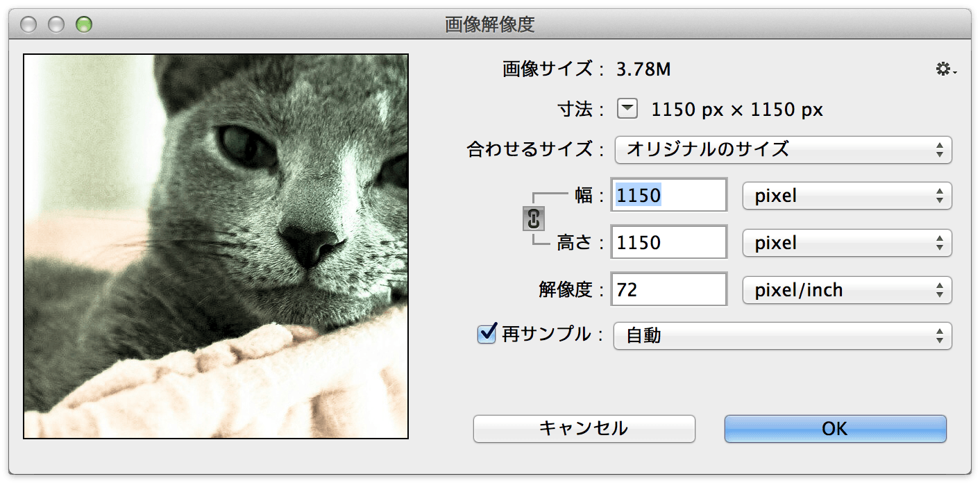Open the pixel/inch resolution unit dropdown
The height and width of the screenshot is (483, 980).
coord(847,290)
